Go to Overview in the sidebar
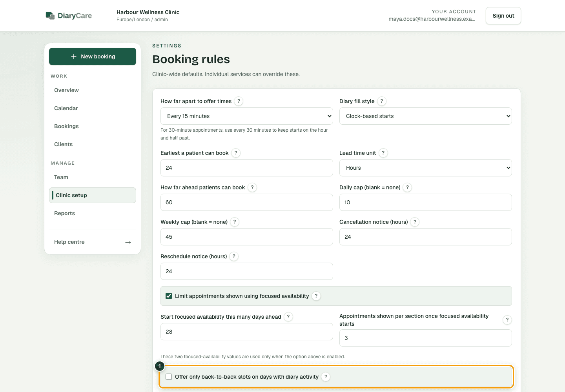The width and height of the screenshot is (565, 392). coord(93,90)
